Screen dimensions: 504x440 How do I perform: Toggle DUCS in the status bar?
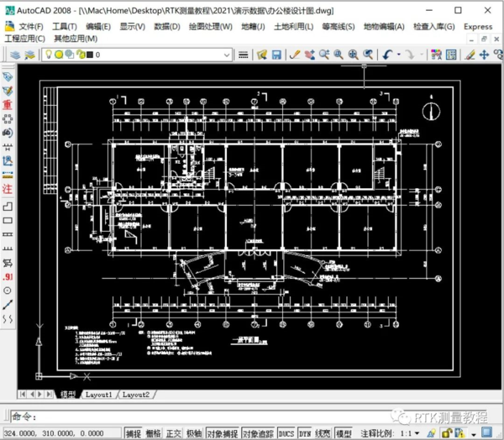tap(286, 433)
